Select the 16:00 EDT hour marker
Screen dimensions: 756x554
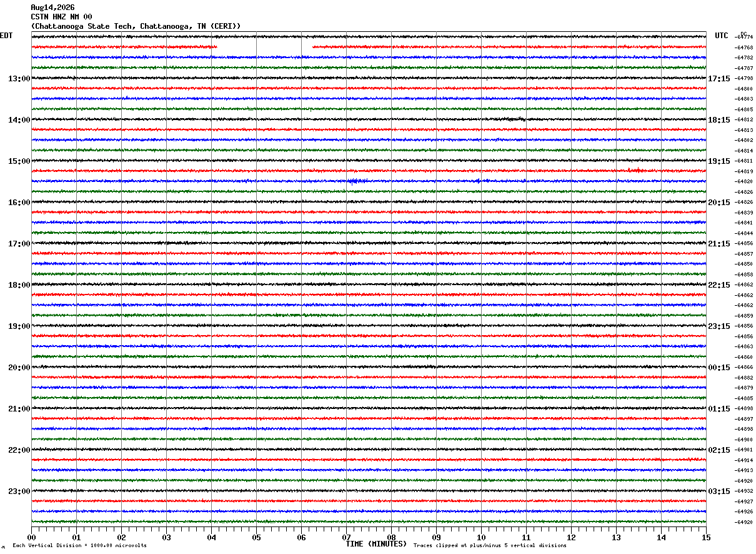pos(19,203)
